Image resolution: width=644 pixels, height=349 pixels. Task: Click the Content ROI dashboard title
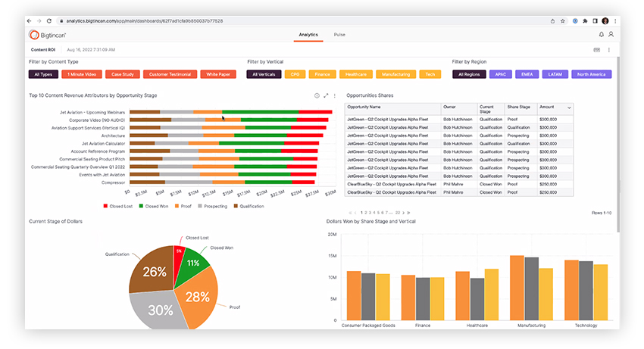[43, 50]
